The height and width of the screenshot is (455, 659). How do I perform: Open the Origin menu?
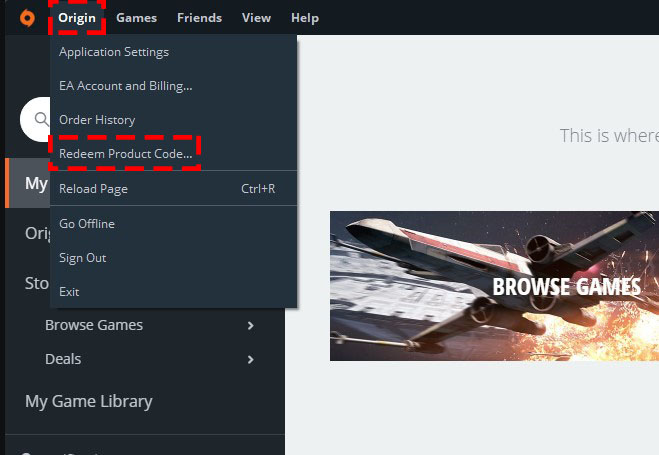click(77, 18)
